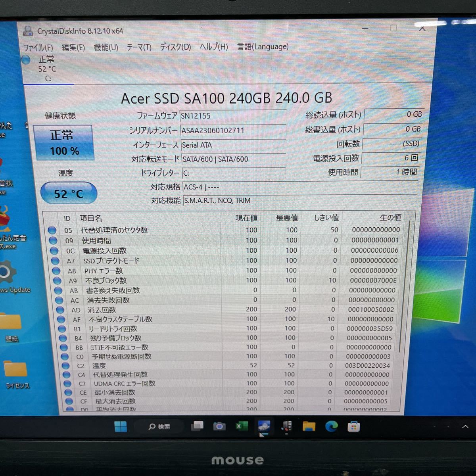Click the 52 °C temperature button
Screen dimensions: 476x476
click(69, 194)
